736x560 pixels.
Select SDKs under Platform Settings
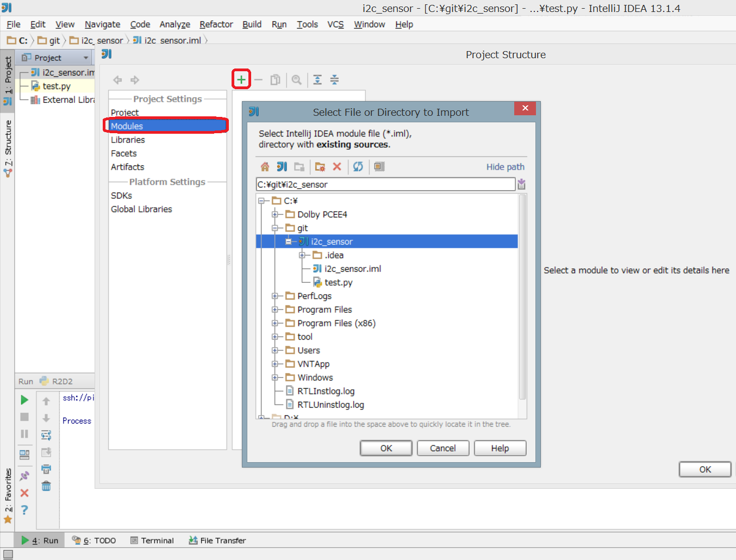pyautogui.click(x=121, y=196)
